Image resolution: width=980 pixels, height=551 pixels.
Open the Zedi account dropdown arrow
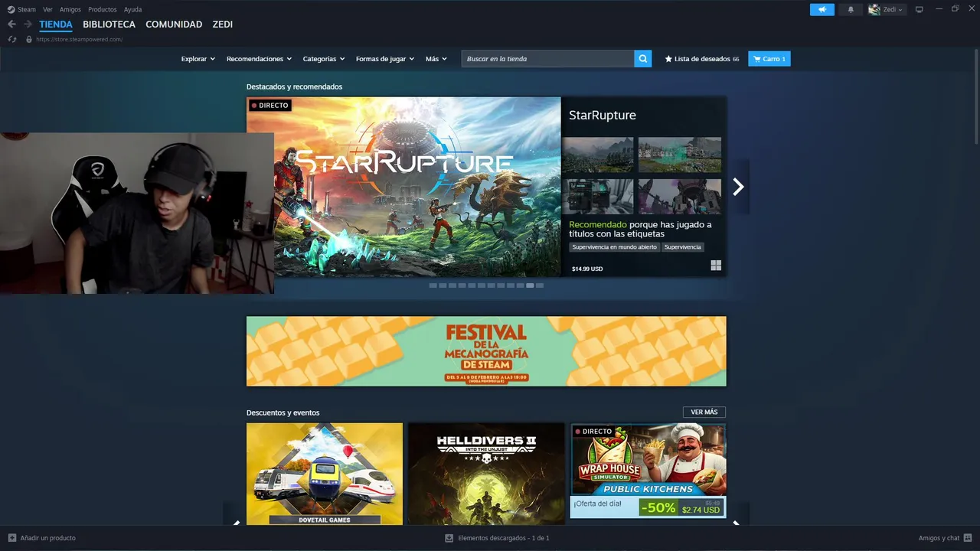(900, 10)
